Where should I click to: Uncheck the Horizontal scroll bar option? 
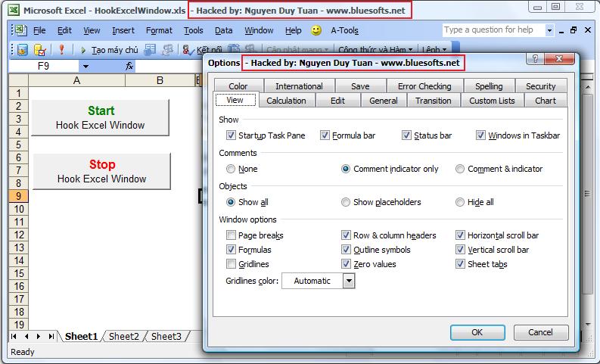(x=460, y=235)
